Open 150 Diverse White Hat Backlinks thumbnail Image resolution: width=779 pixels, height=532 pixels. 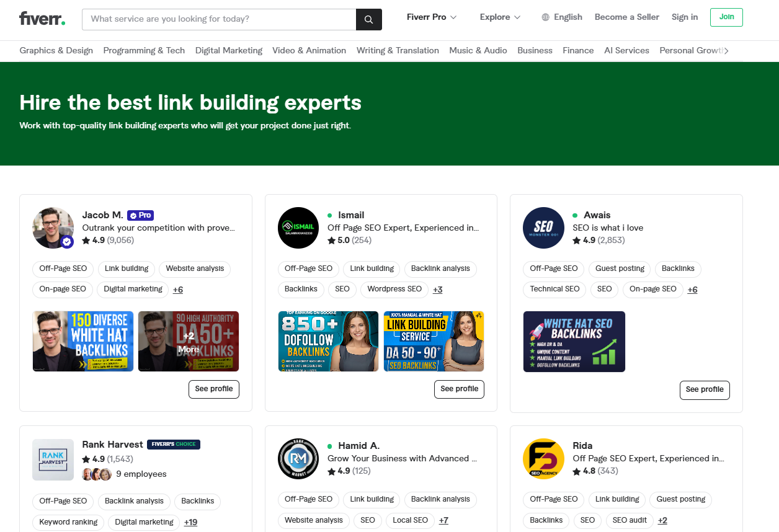(x=83, y=341)
